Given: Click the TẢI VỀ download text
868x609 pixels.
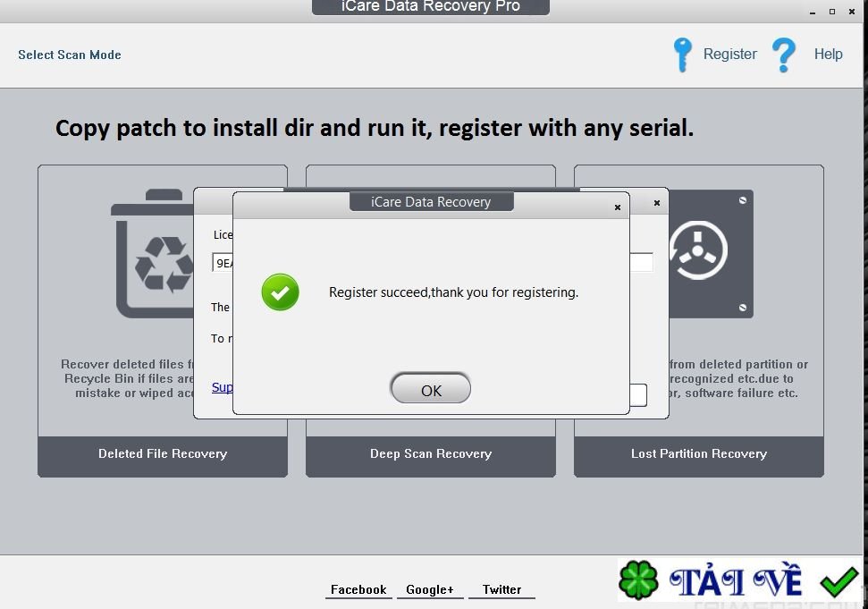Looking at the screenshot, I should click(x=736, y=580).
